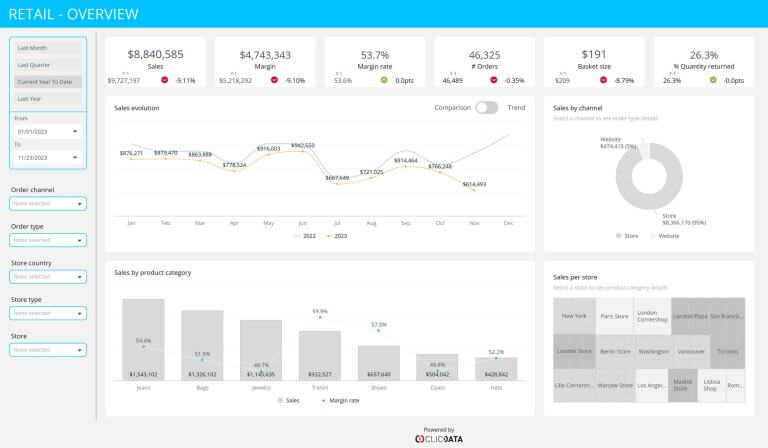Click the ClicData logo in the footer
This screenshot has width=768, height=448.
point(438,438)
